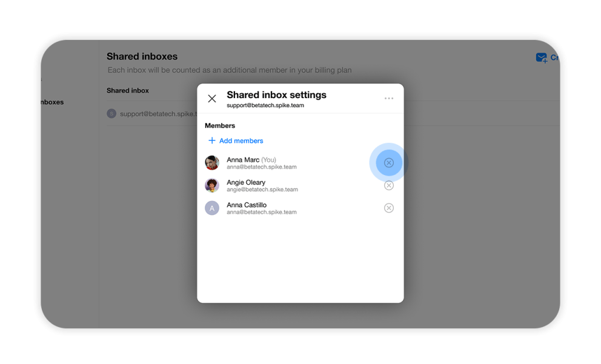This screenshot has width=601, height=364.
Task: Open the three-dot options menu
Action: coord(389,98)
